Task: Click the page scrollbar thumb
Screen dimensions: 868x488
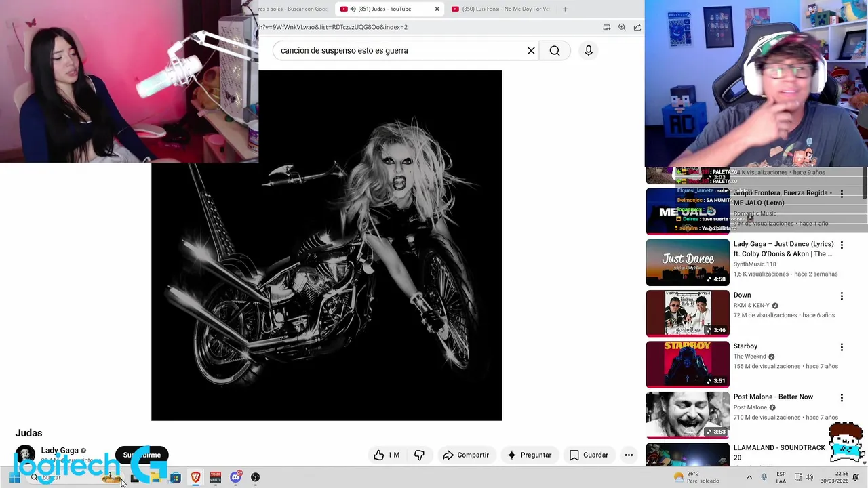Action: (865, 184)
